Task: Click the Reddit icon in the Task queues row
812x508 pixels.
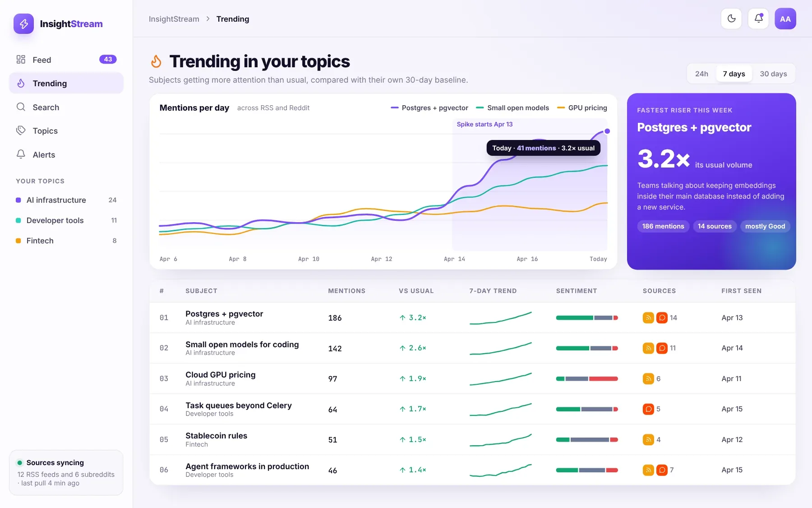Action: point(648,409)
